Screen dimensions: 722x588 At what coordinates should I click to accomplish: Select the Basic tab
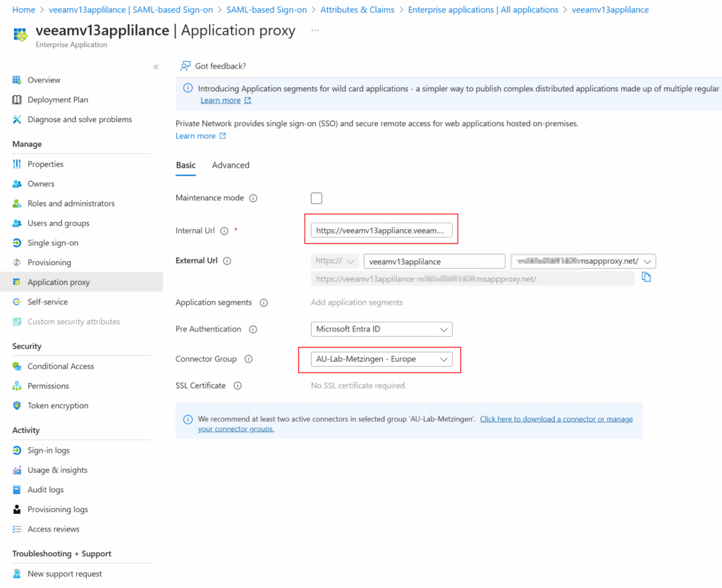point(185,165)
